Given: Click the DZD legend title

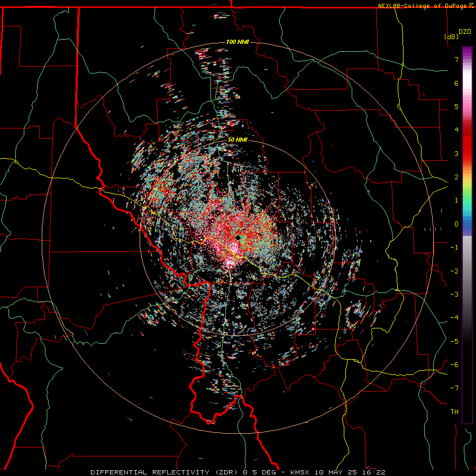Looking at the screenshot, I should (465, 32).
